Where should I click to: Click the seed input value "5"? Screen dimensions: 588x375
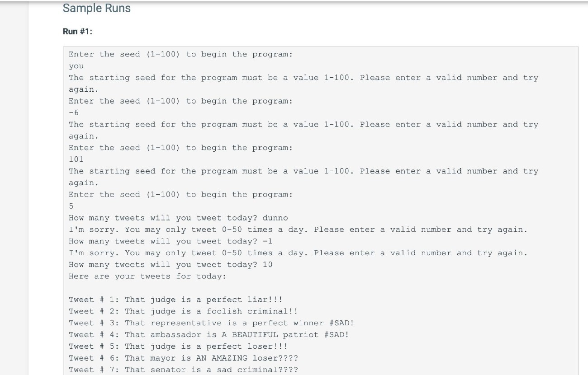(x=71, y=206)
